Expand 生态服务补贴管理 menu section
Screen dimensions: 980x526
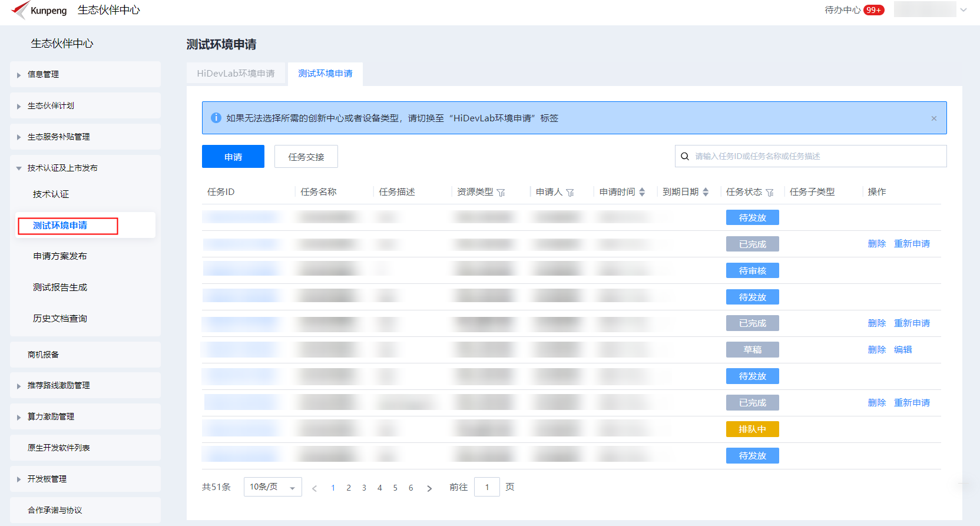click(85, 137)
